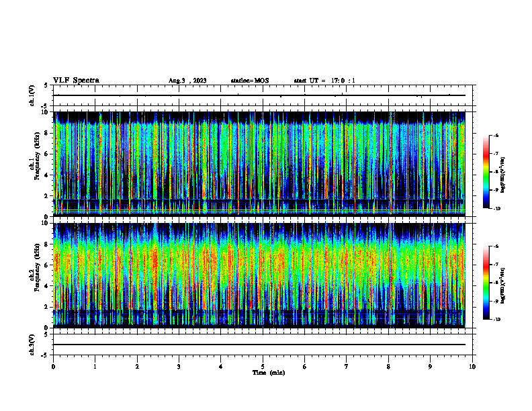
Task: Click the "5" tick on ch.1(V) axis
Action: click(46, 85)
